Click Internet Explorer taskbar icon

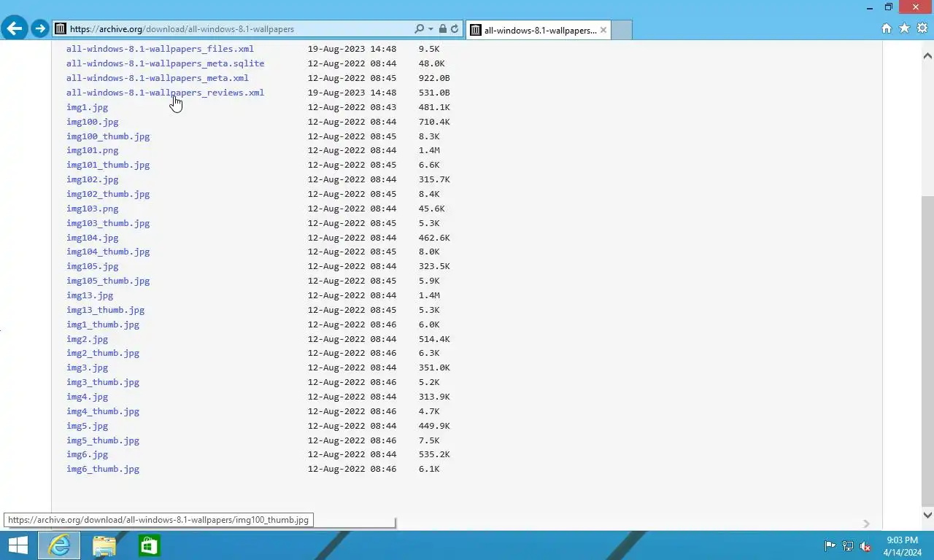click(x=59, y=545)
